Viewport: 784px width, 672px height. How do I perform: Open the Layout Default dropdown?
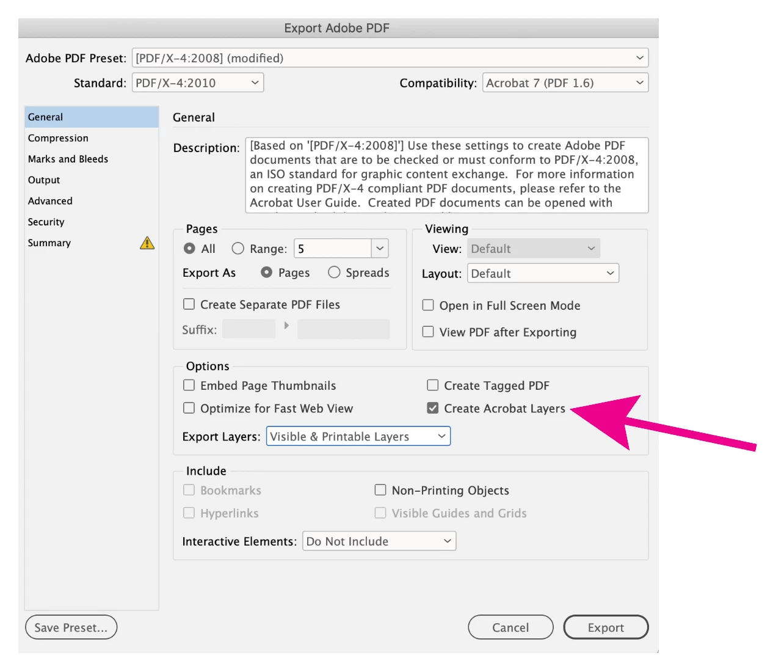pyautogui.click(x=543, y=274)
